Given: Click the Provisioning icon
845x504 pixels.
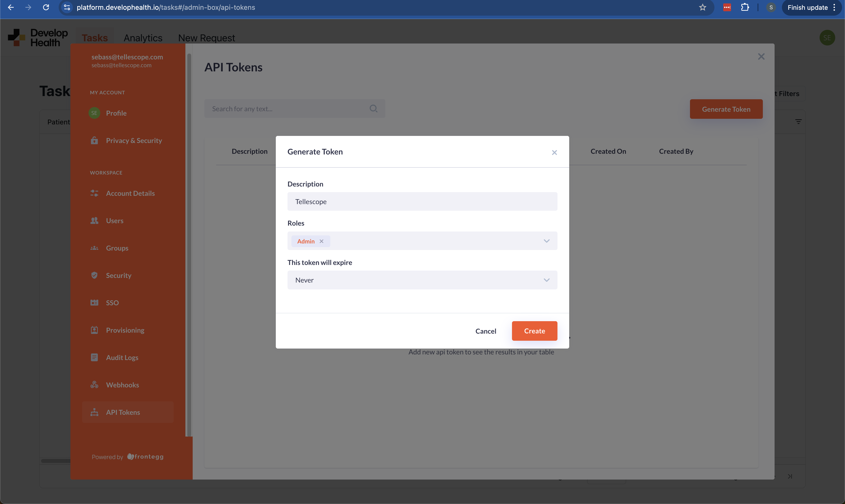Looking at the screenshot, I should (94, 330).
